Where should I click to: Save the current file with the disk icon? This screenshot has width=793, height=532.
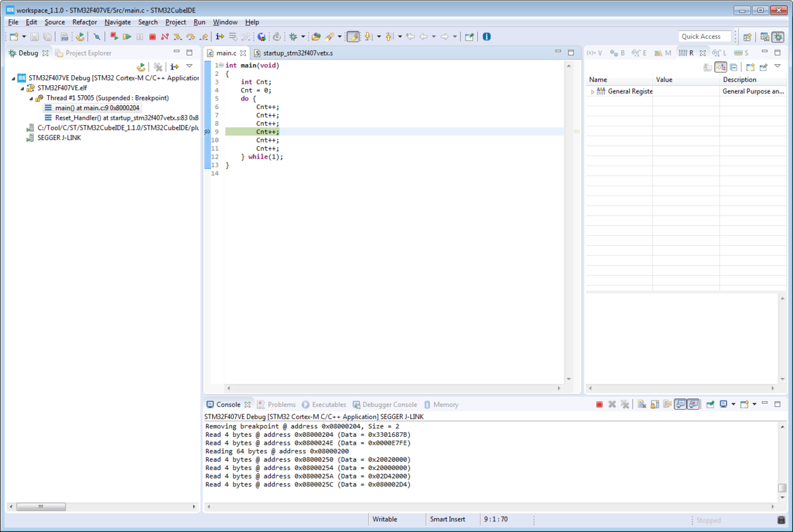[34, 37]
